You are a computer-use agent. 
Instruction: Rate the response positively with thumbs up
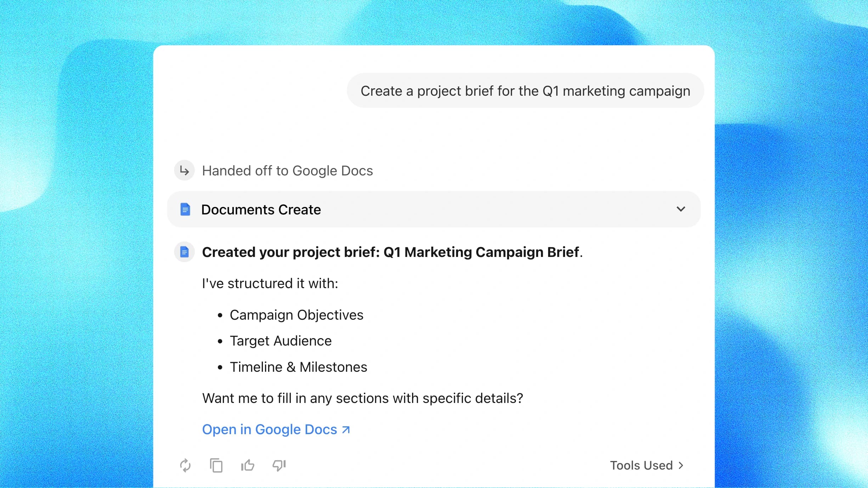click(247, 465)
